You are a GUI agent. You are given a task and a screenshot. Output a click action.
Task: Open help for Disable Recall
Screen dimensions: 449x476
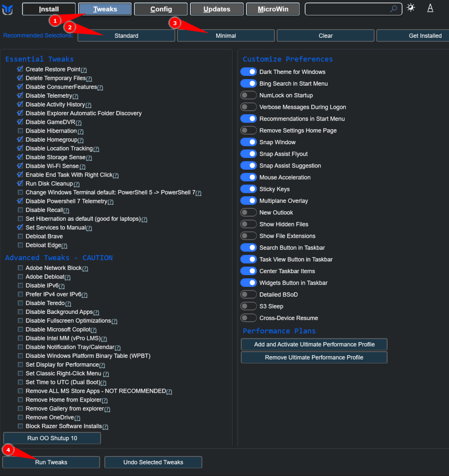[x=66, y=211]
